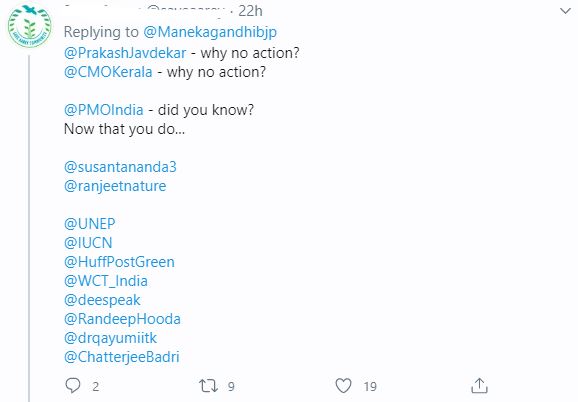Open the @Manekagandhibjp profile link
Image resolution: width=578 pixels, height=402 pixels.
tap(210, 32)
